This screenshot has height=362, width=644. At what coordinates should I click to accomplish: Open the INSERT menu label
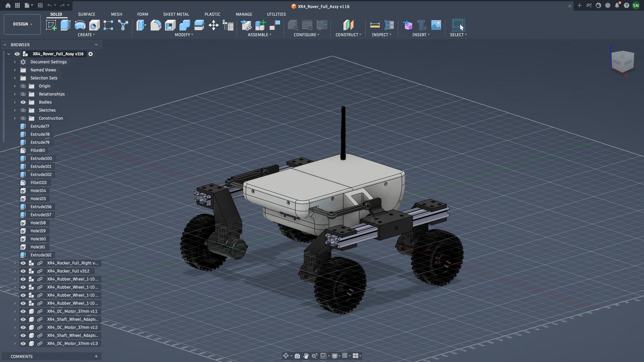coord(421,35)
